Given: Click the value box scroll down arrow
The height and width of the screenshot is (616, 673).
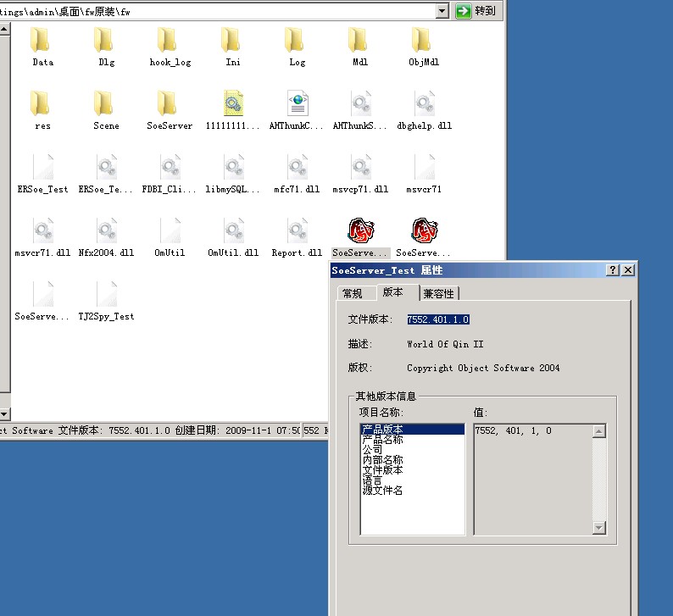Looking at the screenshot, I should click(x=599, y=528).
